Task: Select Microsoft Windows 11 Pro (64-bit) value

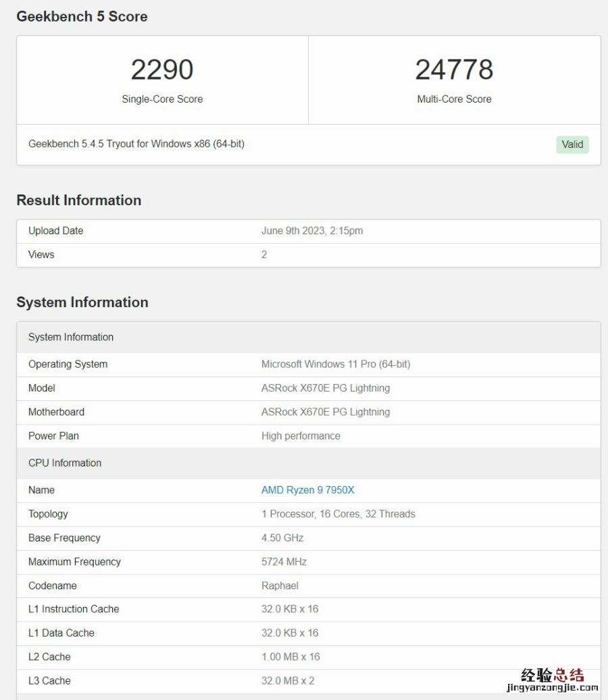Action: click(x=336, y=365)
